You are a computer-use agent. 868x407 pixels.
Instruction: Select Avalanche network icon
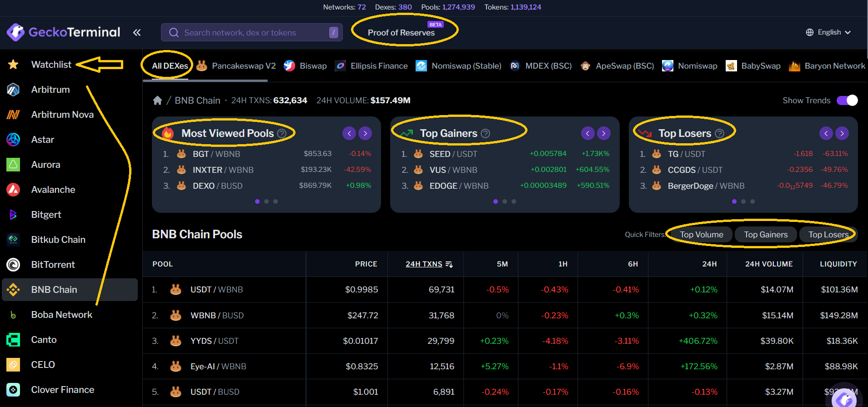pyautogui.click(x=13, y=190)
